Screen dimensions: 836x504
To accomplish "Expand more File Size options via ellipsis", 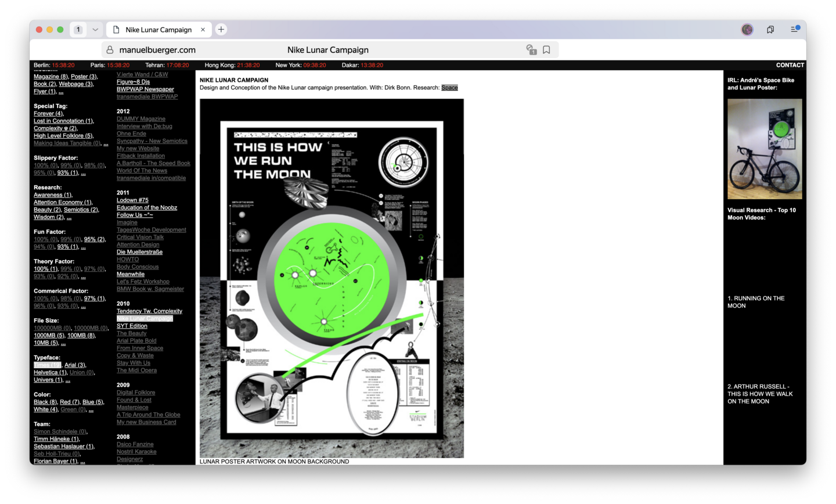I will coord(63,343).
